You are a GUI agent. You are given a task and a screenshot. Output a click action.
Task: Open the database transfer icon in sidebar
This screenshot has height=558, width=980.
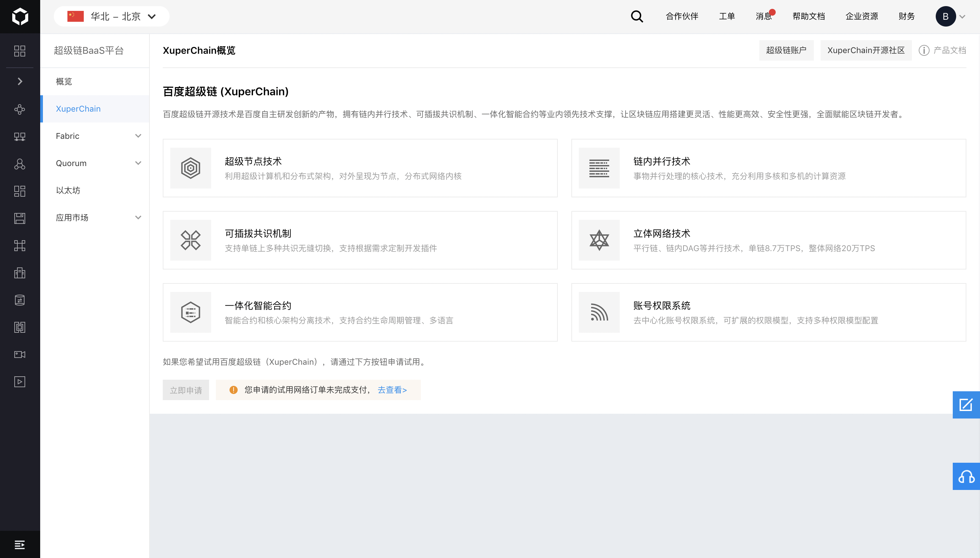(19, 300)
